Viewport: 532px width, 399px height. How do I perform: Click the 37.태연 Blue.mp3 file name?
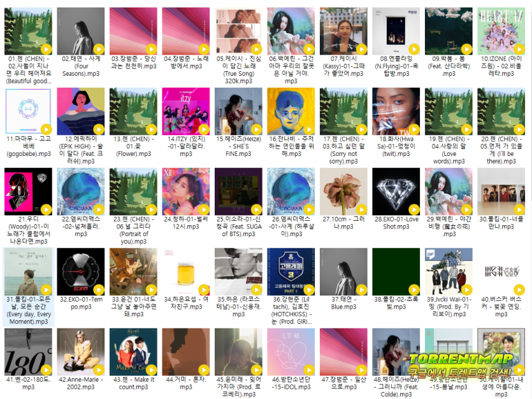click(x=344, y=303)
